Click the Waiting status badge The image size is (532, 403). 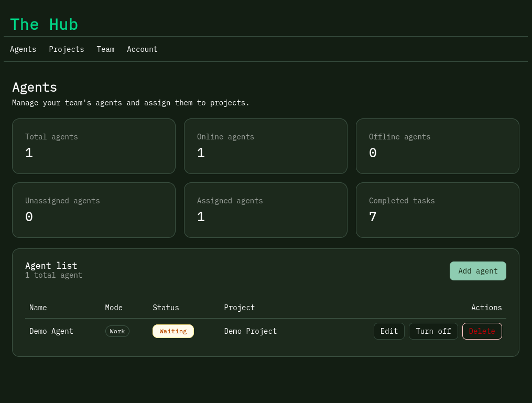[x=173, y=331]
